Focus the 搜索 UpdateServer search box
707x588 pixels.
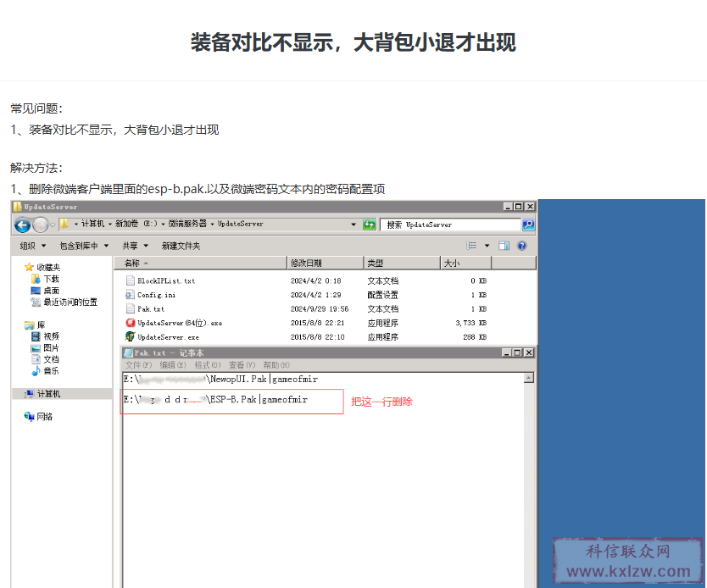[x=450, y=225]
